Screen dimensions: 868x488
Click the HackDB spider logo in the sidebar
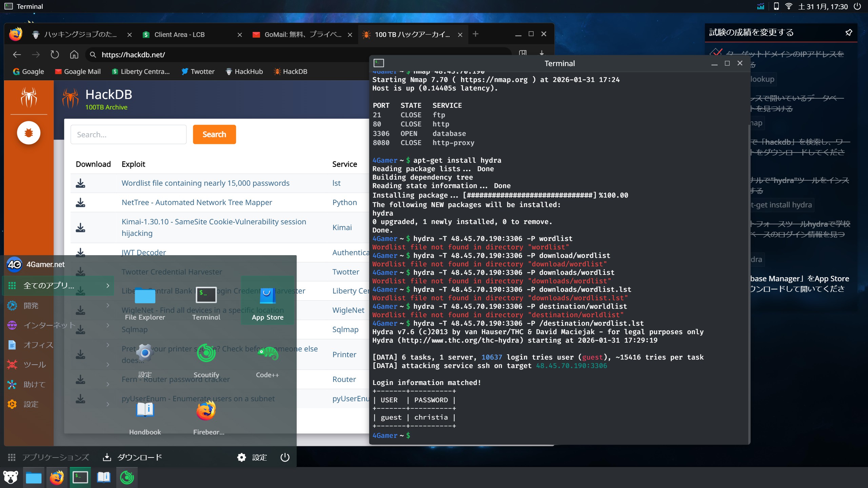click(x=28, y=98)
